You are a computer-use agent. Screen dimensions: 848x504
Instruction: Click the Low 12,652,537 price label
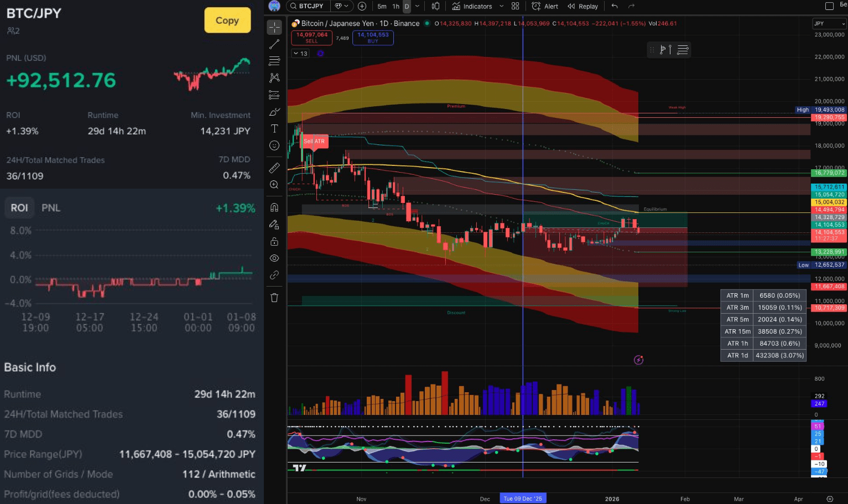[x=821, y=264]
